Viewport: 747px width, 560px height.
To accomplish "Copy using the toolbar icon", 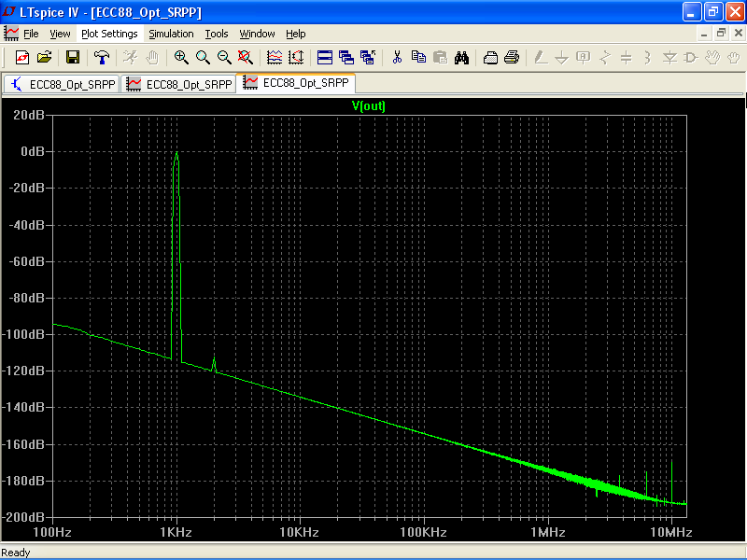I will (x=418, y=58).
